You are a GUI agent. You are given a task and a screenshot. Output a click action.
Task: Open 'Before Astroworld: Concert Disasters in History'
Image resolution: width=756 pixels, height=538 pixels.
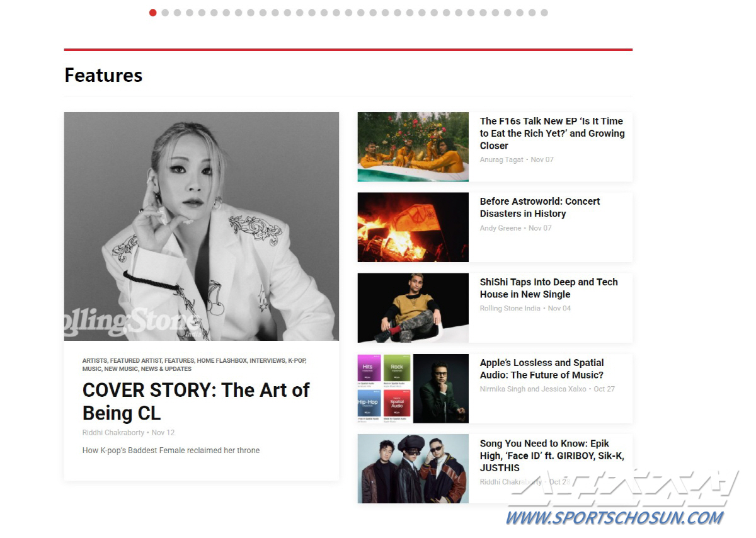point(540,207)
